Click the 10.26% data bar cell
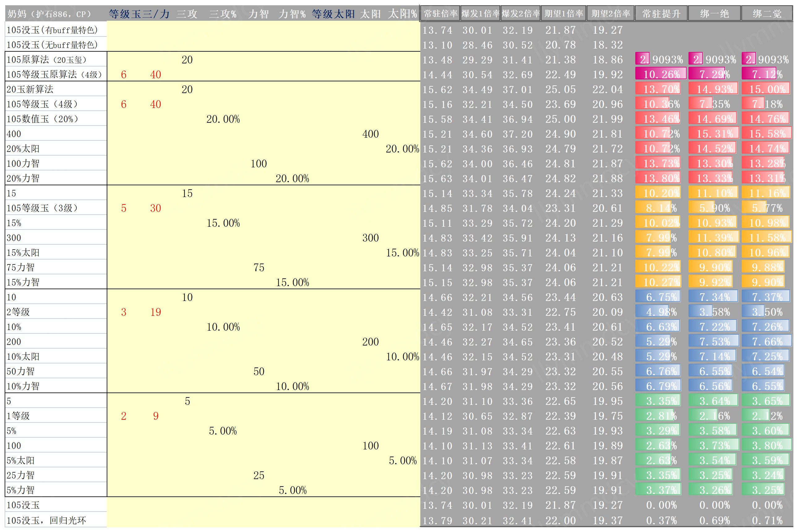The width and height of the screenshot is (798, 532). pyautogui.click(x=661, y=74)
